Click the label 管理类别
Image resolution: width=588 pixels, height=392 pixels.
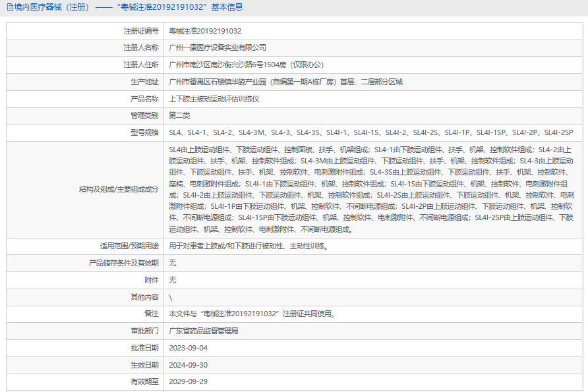(144, 115)
